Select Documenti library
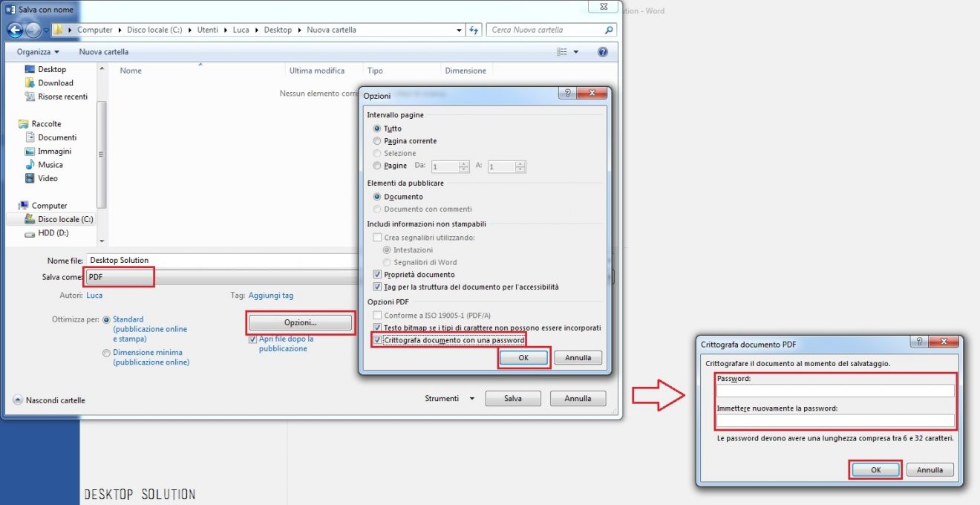980x505 pixels. point(57,137)
